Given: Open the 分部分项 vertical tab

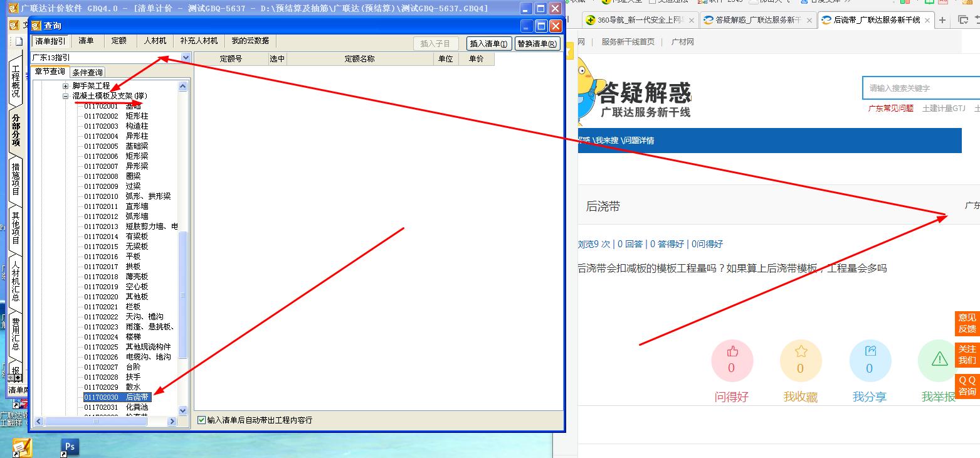Looking at the screenshot, I should [16, 130].
